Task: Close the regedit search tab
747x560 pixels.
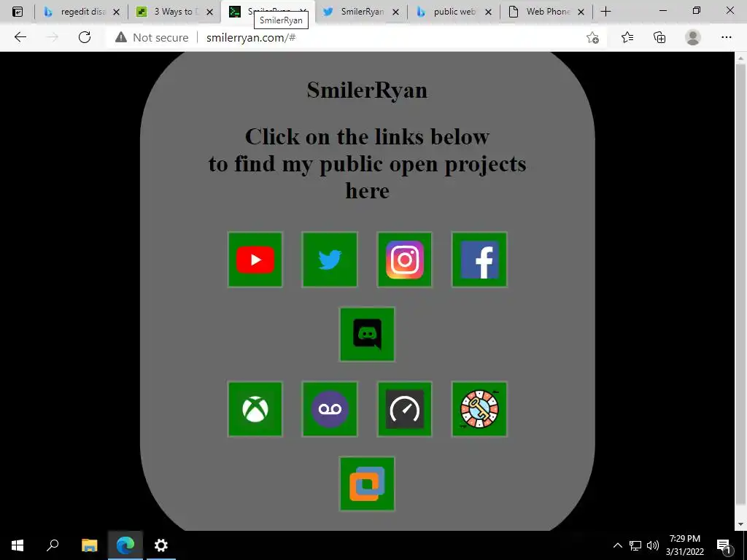Action: pos(116,12)
